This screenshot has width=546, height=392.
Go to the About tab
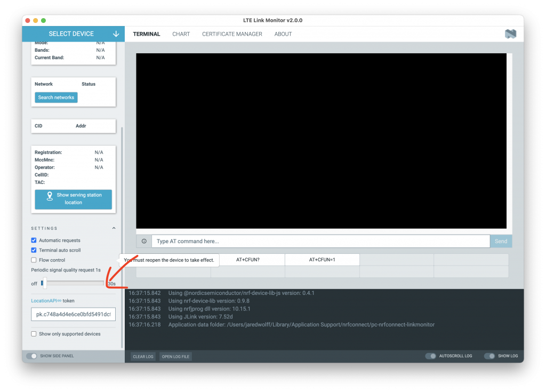coord(283,34)
